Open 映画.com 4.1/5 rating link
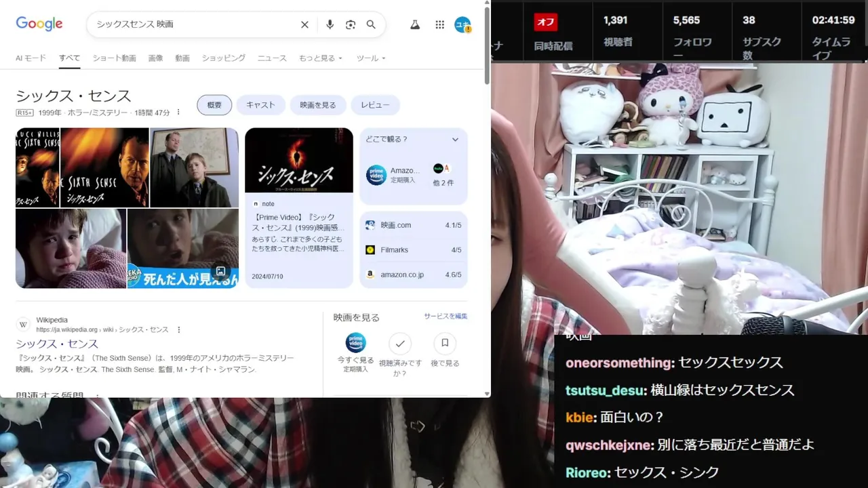 click(x=414, y=225)
